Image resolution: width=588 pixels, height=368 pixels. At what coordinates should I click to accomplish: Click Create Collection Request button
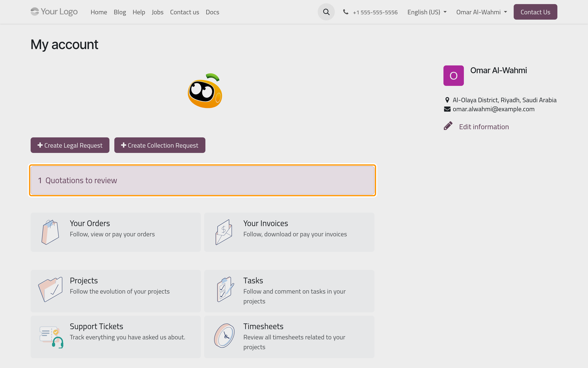point(160,145)
